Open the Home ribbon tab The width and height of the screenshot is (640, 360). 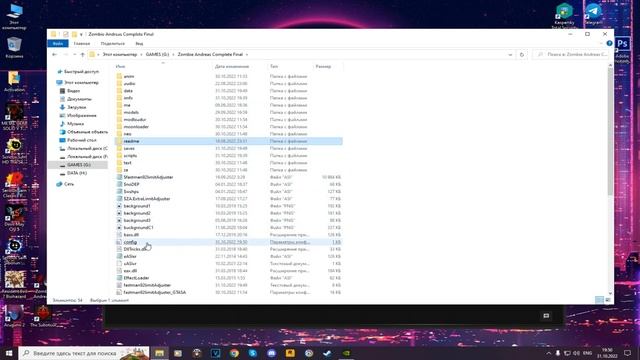tap(82, 43)
